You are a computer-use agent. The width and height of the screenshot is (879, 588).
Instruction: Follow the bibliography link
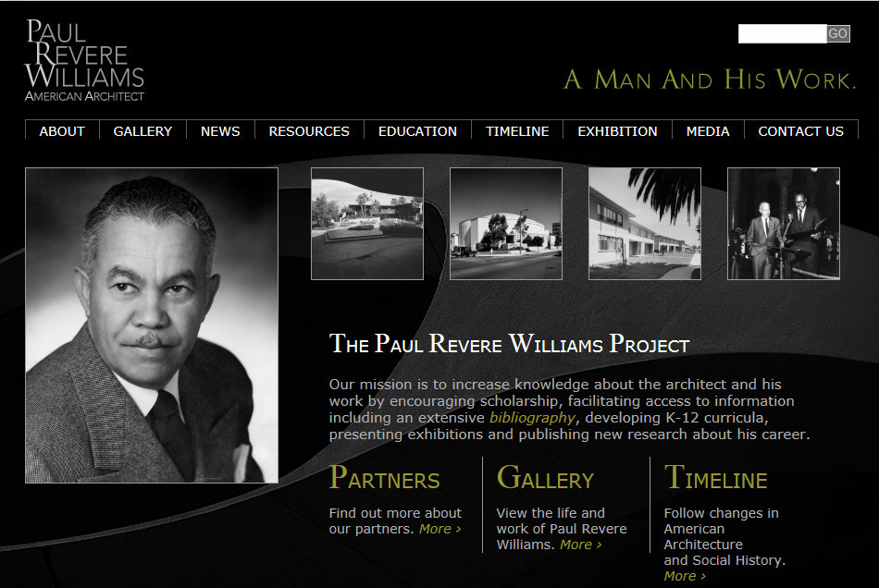pyautogui.click(x=532, y=418)
